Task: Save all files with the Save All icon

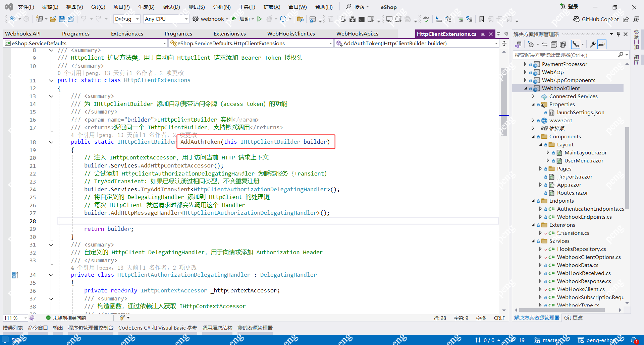Action: click(71, 19)
